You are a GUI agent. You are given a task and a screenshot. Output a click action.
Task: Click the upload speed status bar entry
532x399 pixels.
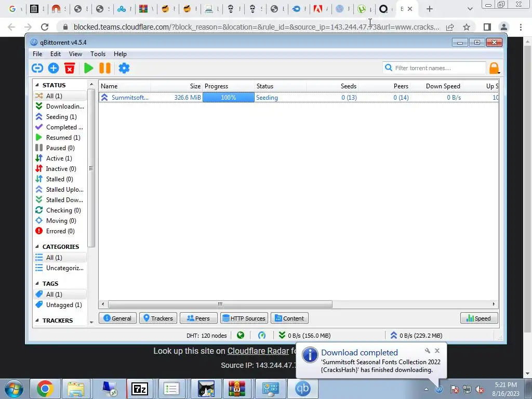point(416,336)
